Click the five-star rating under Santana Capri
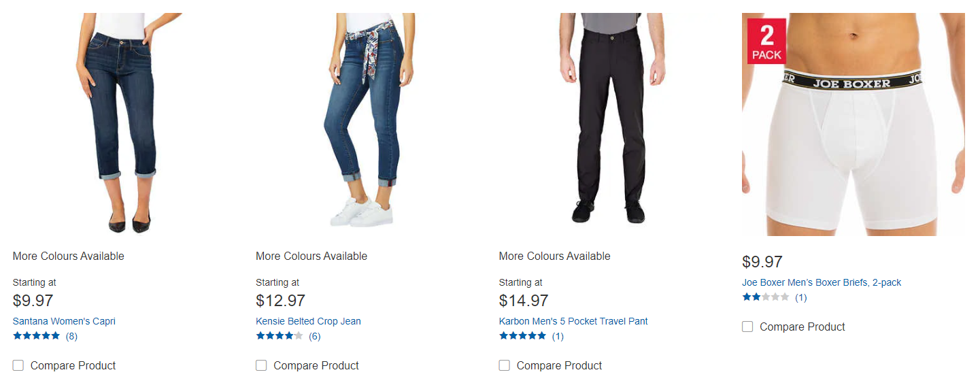 pos(36,336)
